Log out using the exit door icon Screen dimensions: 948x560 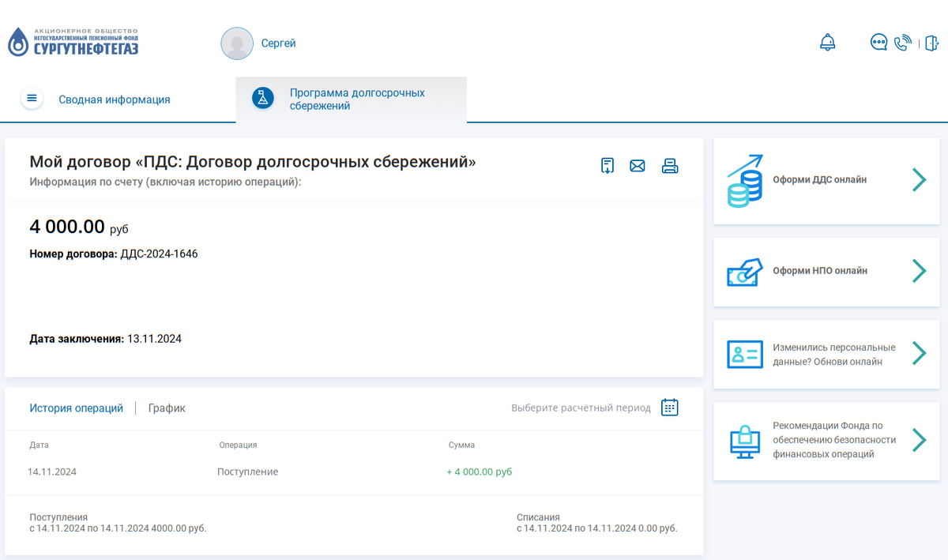(933, 42)
